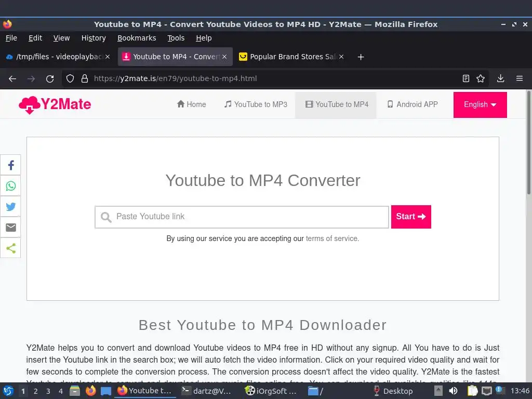Close the /tmp/files videoplayback tab
The width and height of the screenshot is (532, 399).
click(108, 57)
